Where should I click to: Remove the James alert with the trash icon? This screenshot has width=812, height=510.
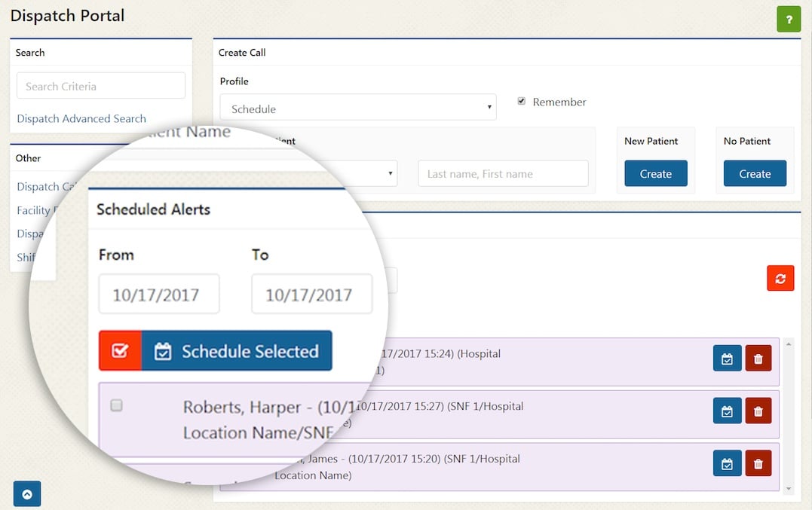pyautogui.click(x=758, y=463)
